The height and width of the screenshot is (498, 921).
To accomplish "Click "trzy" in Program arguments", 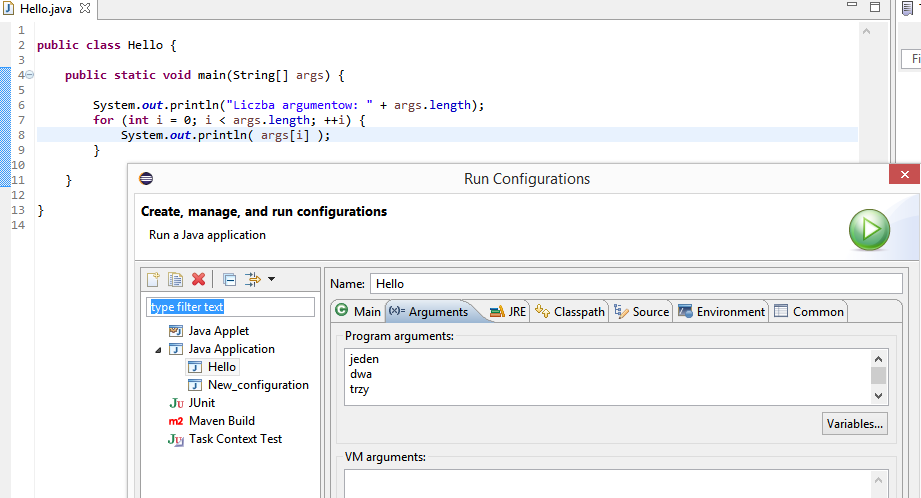I will coord(359,389).
